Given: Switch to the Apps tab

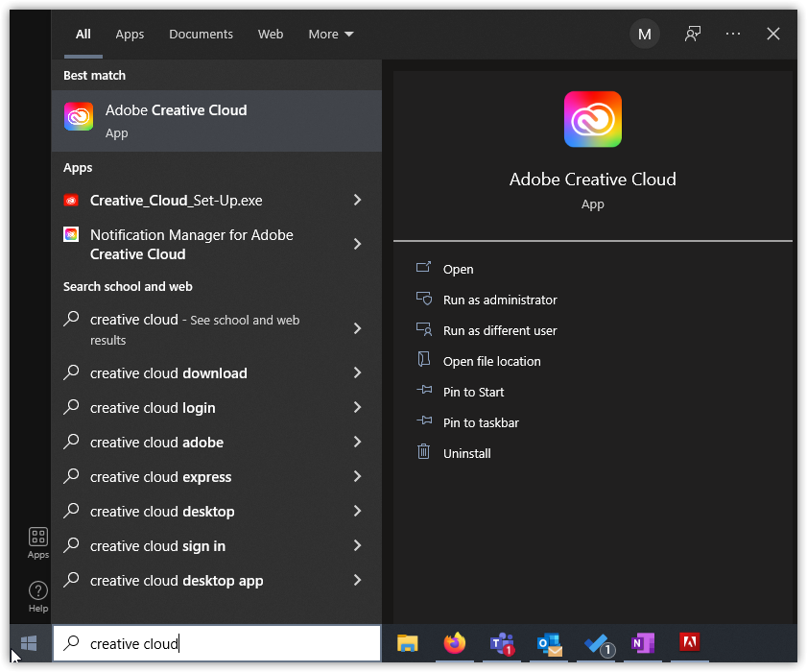Looking at the screenshot, I should 130,34.
